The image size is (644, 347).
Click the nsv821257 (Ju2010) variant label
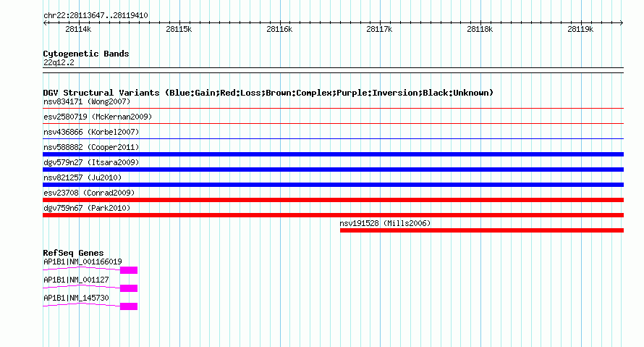[82, 177]
